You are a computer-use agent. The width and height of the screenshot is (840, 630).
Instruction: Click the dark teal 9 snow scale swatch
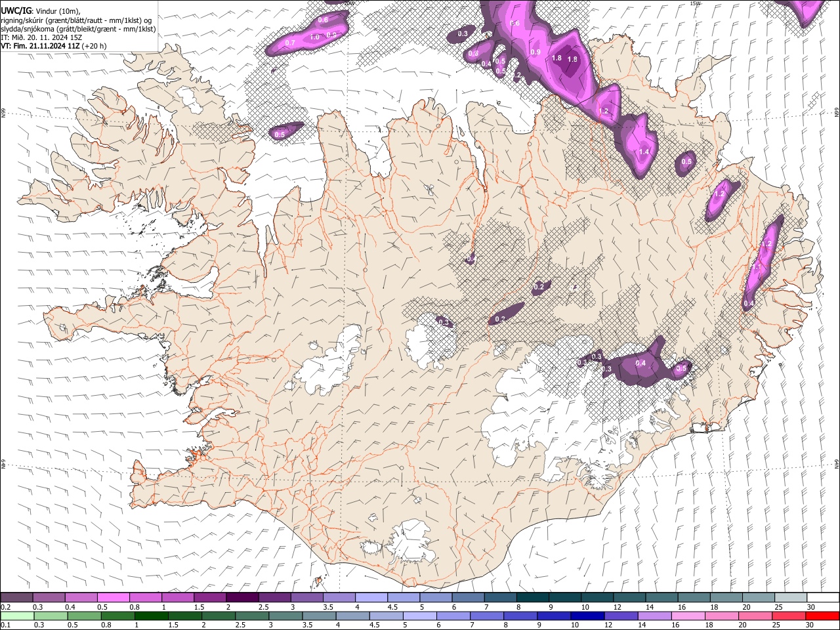pyautogui.click(x=565, y=598)
